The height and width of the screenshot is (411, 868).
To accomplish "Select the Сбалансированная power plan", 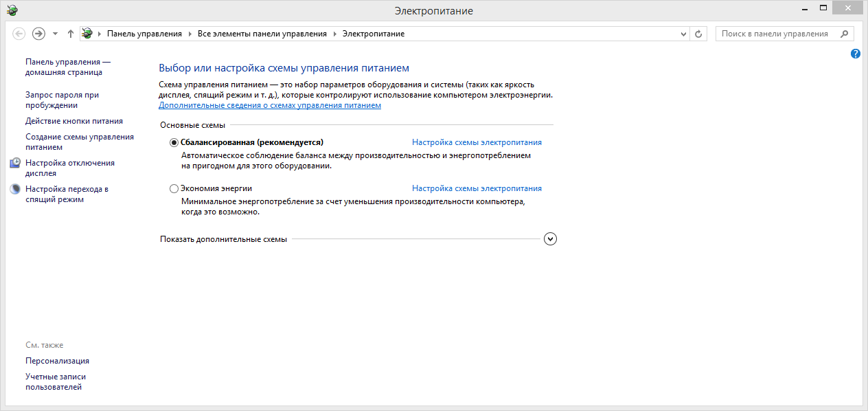I will coord(174,142).
